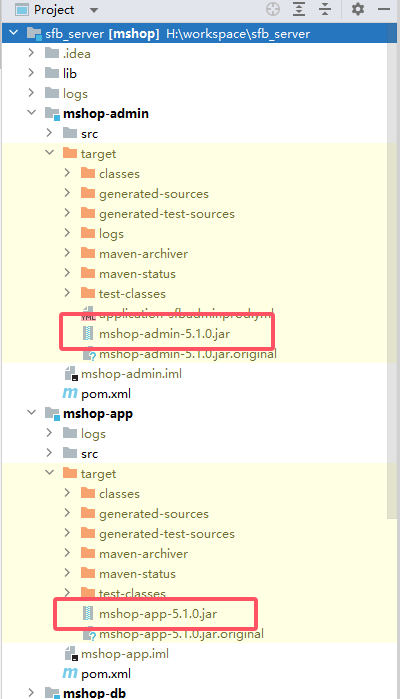Click the mshop-db module label
Image resolution: width=400 pixels, height=699 pixels.
(x=94, y=693)
